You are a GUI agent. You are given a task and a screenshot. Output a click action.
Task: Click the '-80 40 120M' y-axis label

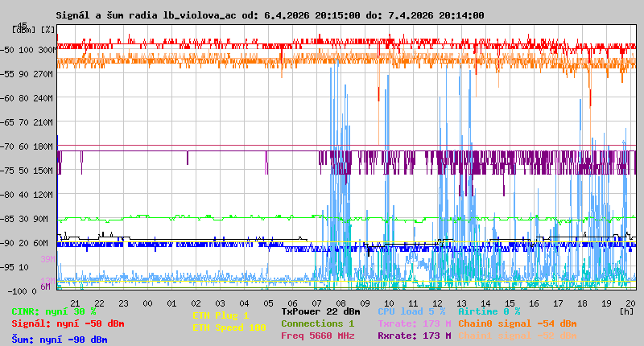click(x=28, y=195)
